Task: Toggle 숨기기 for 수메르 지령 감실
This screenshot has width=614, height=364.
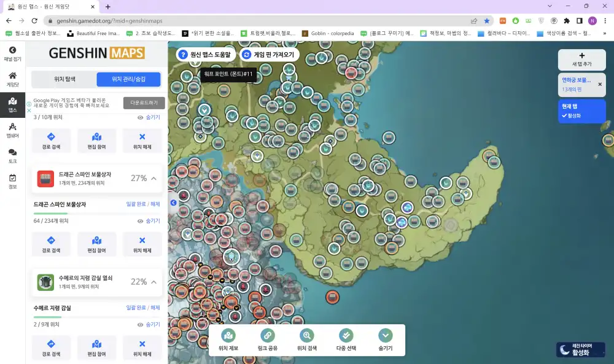Action: [x=149, y=325]
